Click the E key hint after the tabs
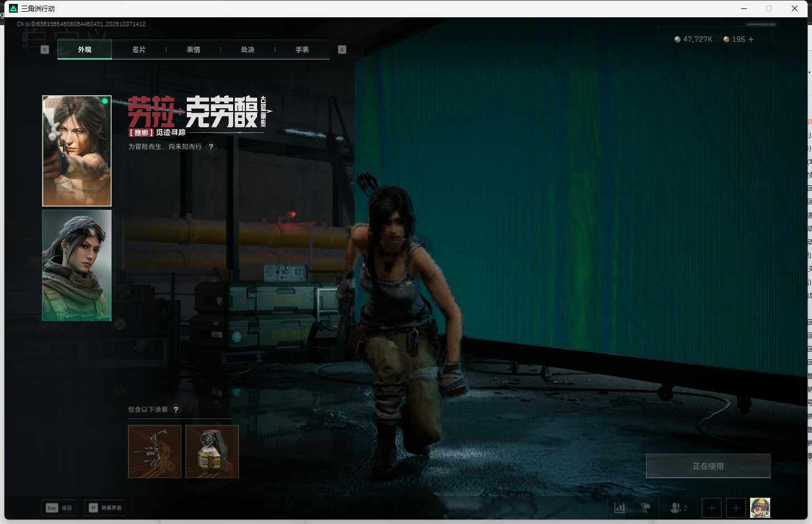The width and height of the screenshot is (812, 524). coord(342,50)
